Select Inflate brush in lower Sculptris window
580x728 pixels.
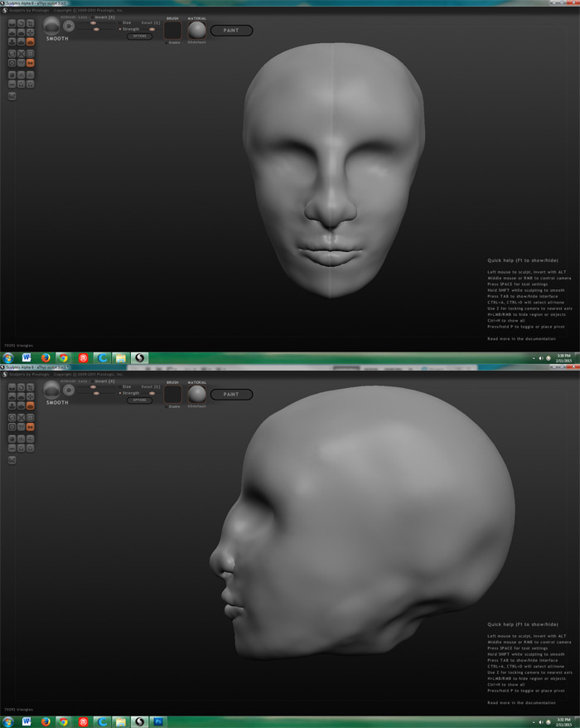(x=12, y=405)
